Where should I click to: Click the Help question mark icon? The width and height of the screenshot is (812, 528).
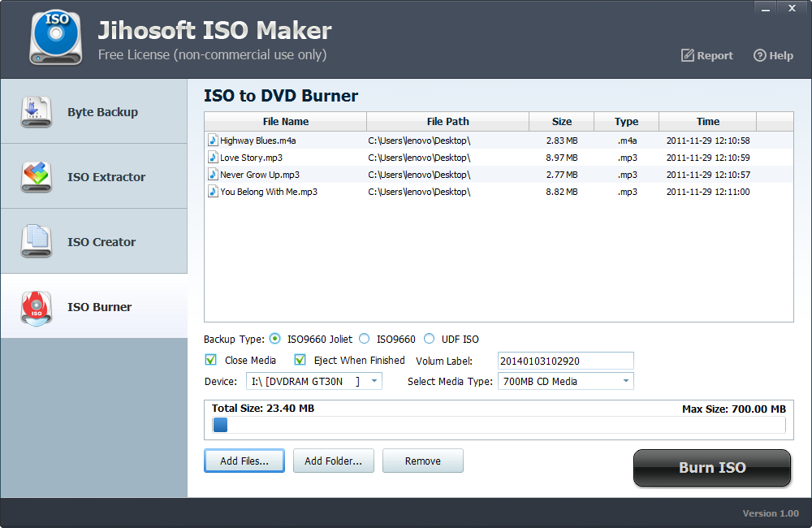tap(759, 55)
